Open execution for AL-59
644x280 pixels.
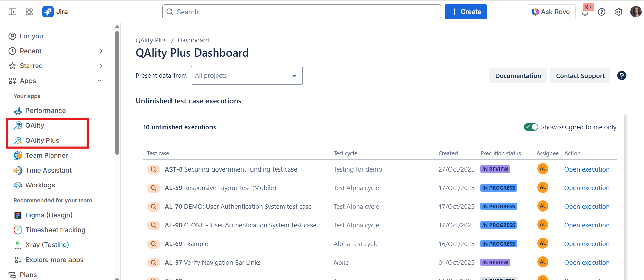[587, 188]
